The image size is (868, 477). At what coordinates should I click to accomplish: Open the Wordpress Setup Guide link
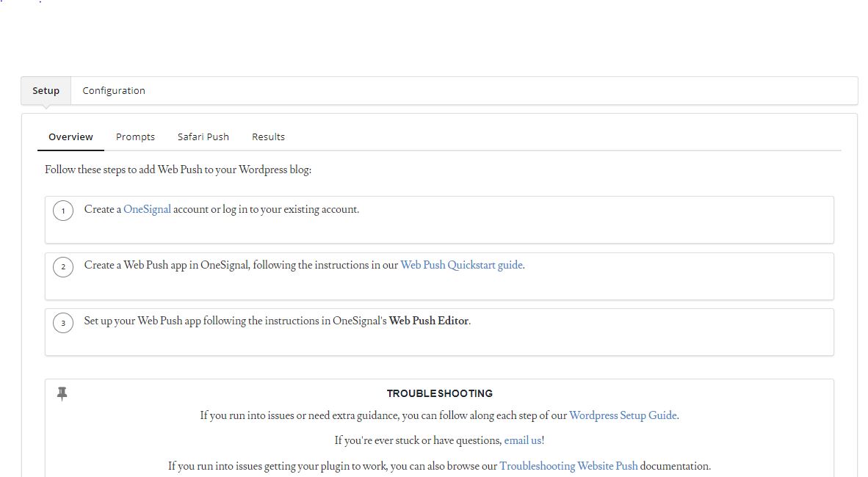tap(623, 415)
